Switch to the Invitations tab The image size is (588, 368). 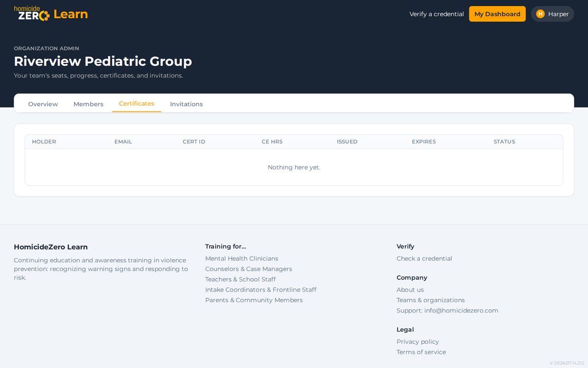186,104
